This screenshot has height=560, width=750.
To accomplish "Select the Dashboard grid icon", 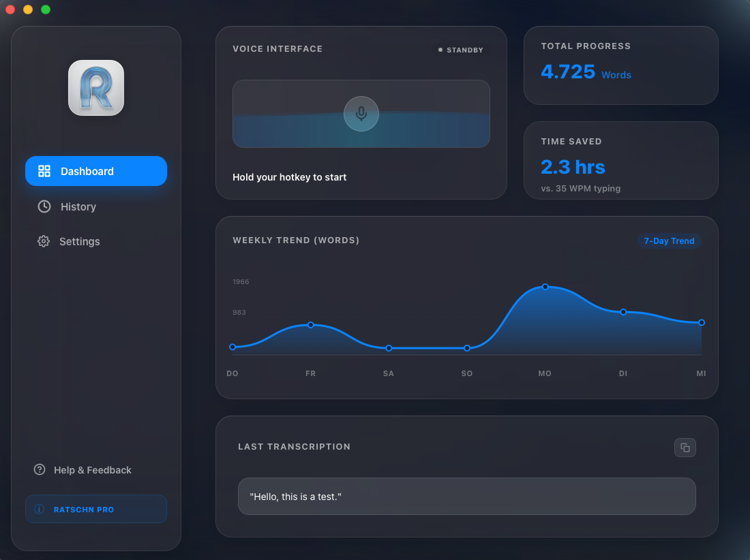I will [44, 171].
